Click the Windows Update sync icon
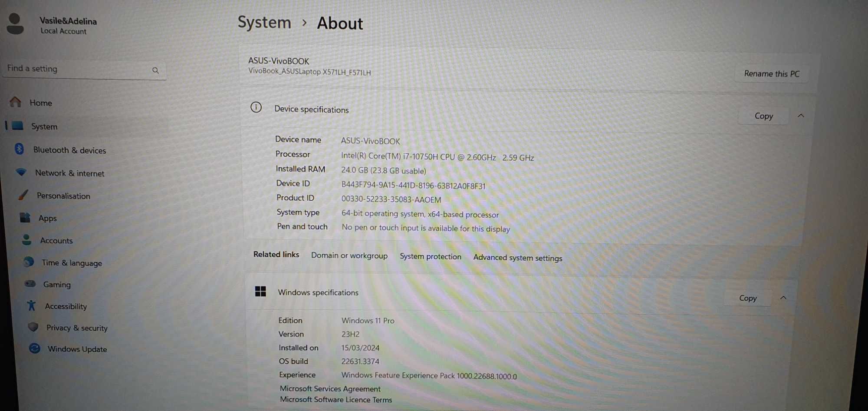Image resolution: width=868 pixels, height=411 pixels. click(35, 348)
